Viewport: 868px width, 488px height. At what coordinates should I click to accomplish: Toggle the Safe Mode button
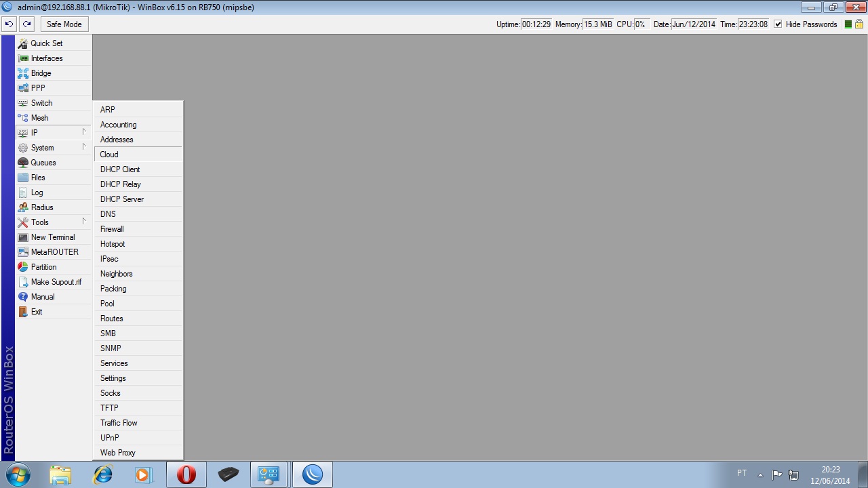pyautogui.click(x=64, y=24)
